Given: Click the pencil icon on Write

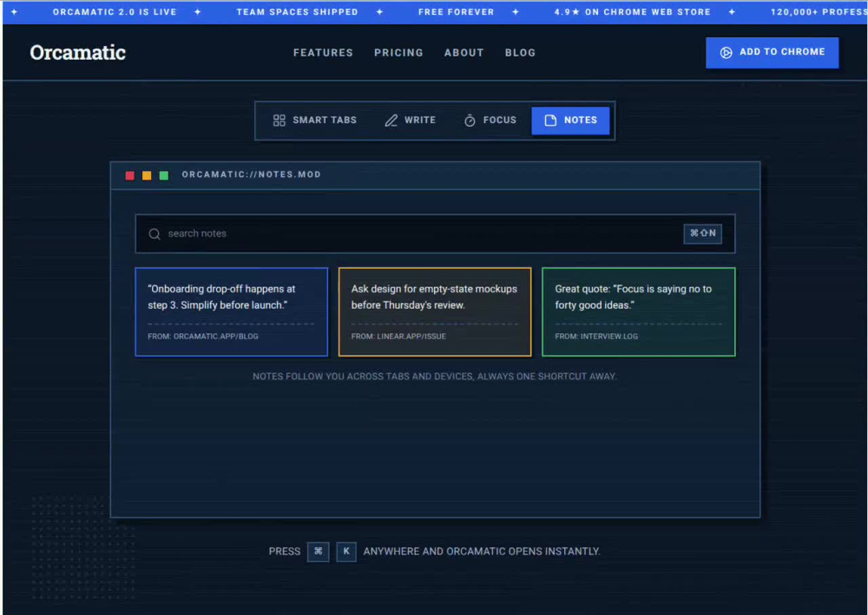Looking at the screenshot, I should [391, 120].
